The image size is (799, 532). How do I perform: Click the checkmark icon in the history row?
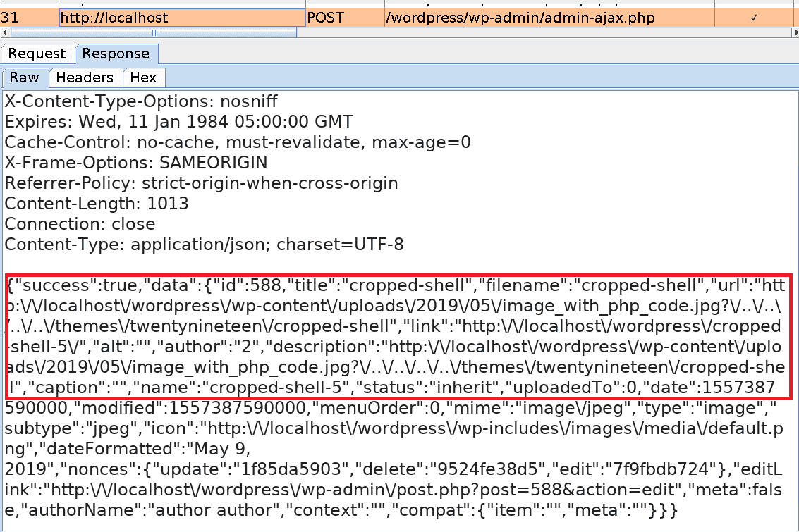click(754, 17)
